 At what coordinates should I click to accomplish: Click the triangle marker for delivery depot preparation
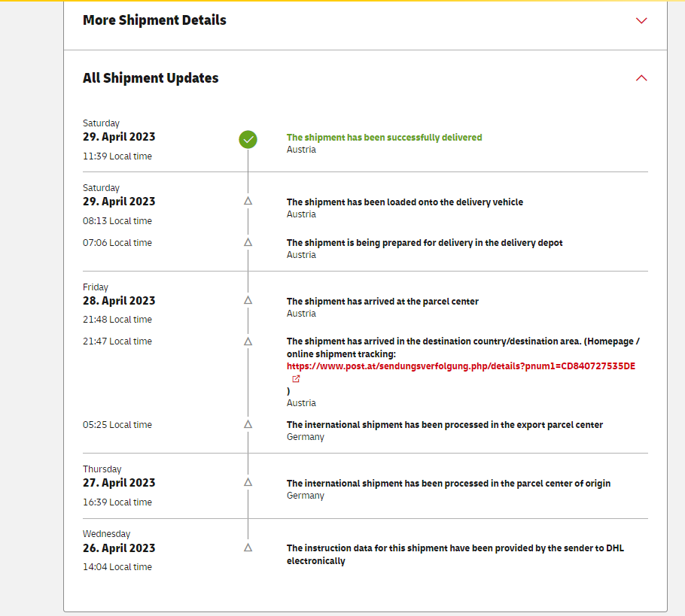pyautogui.click(x=248, y=242)
